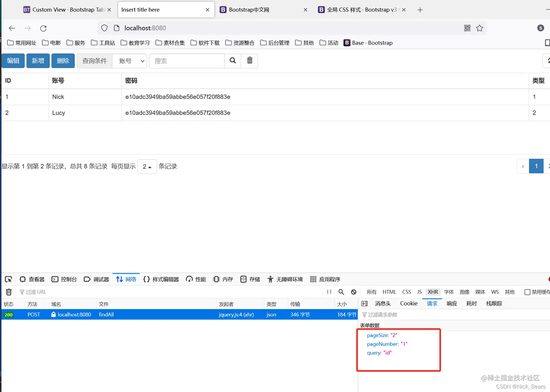550x392 pixels.
Task: Toggle the 禁用缓存 checkbox
Action: [527, 292]
